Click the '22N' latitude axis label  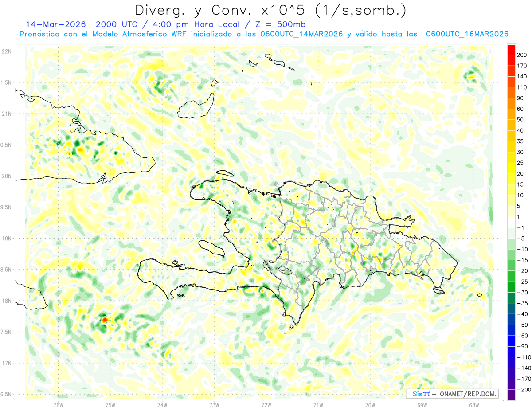click(7, 51)
